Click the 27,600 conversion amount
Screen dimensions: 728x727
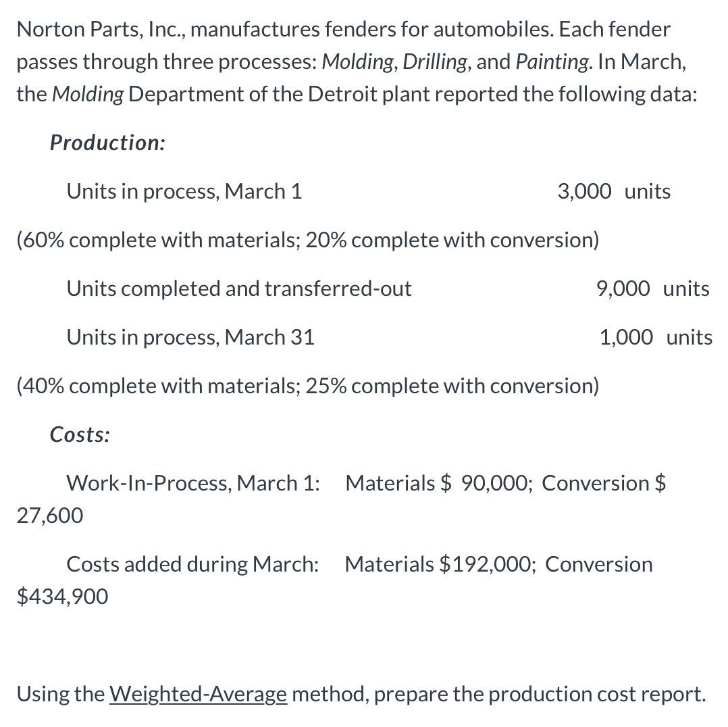50,516
